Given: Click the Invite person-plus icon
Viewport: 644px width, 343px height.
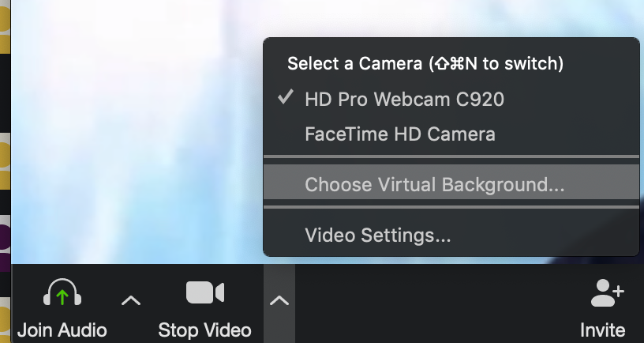Looking at the screenshot, I should pyautogui.click(x=606, y=294).
